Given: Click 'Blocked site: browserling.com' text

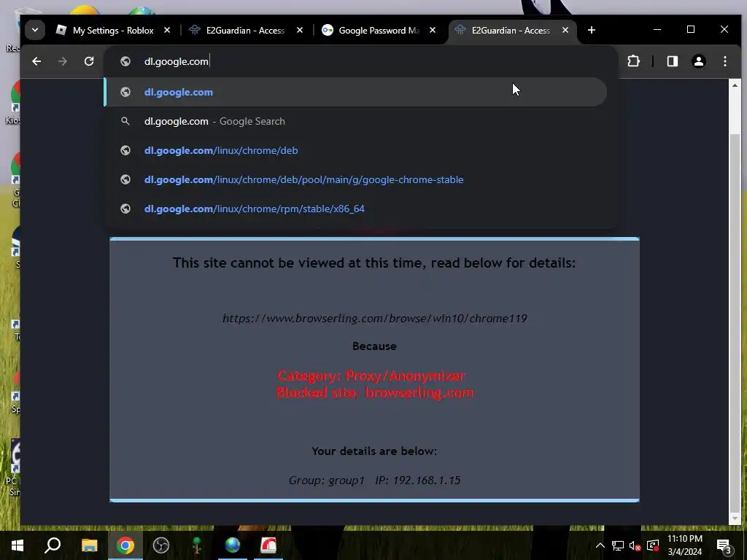Looking at the screenshot, I should pyautogui.click(x=375, y=393).
